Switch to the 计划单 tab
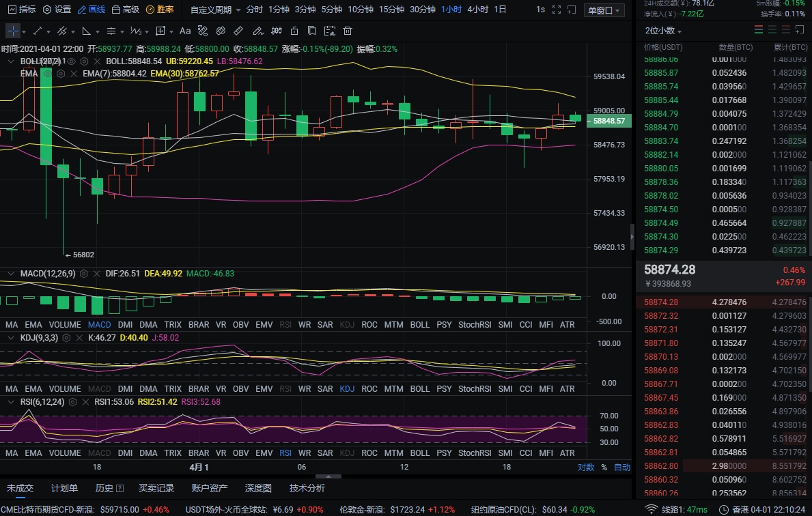The width and height of the screenshot is (812, 516). point(64,489)
